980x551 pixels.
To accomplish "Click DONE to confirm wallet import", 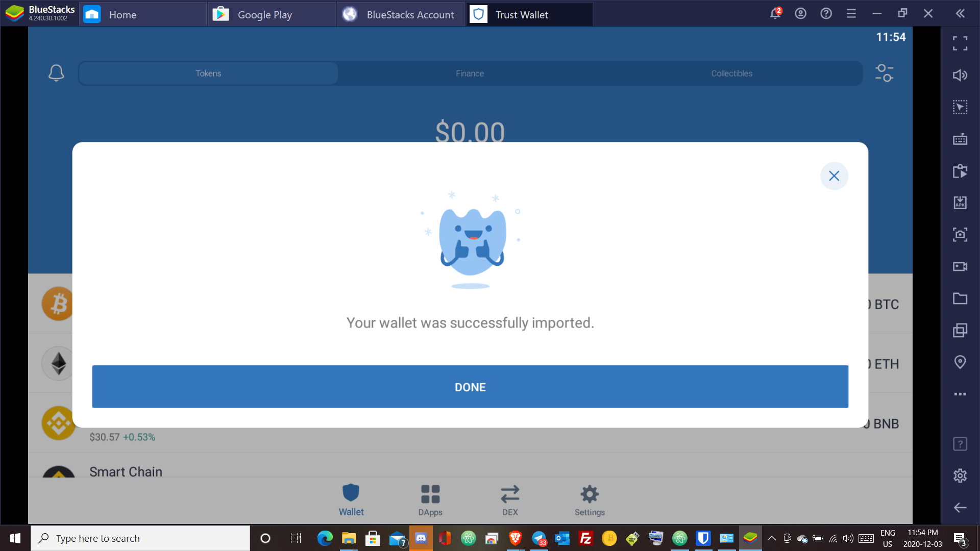I will click(469, 387).
